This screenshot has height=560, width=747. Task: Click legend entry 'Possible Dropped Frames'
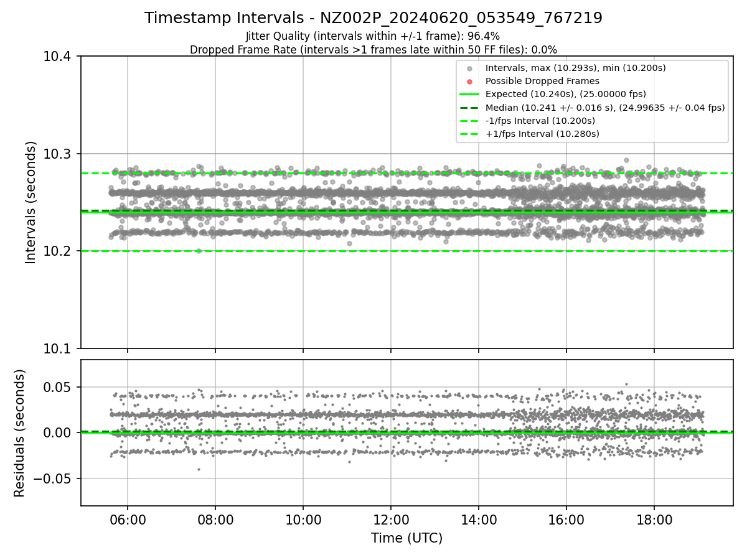[x=542, y=81]
